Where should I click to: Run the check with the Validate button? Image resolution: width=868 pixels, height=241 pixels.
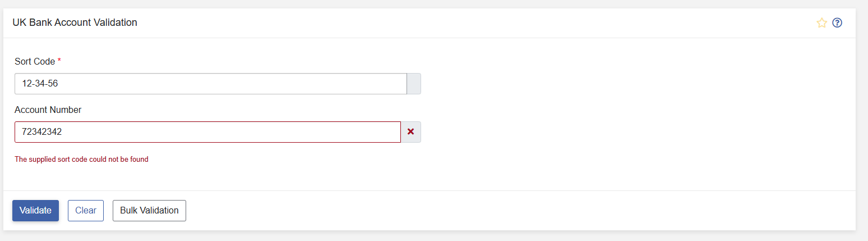35,211
